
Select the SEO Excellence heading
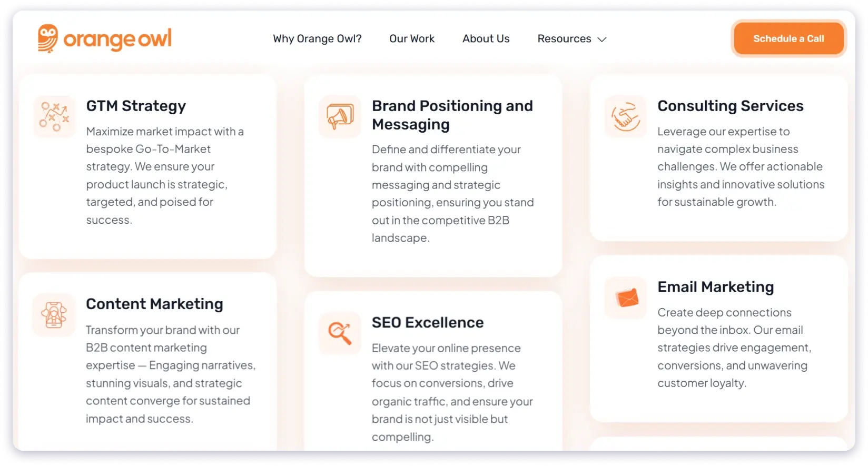(427, 322)
